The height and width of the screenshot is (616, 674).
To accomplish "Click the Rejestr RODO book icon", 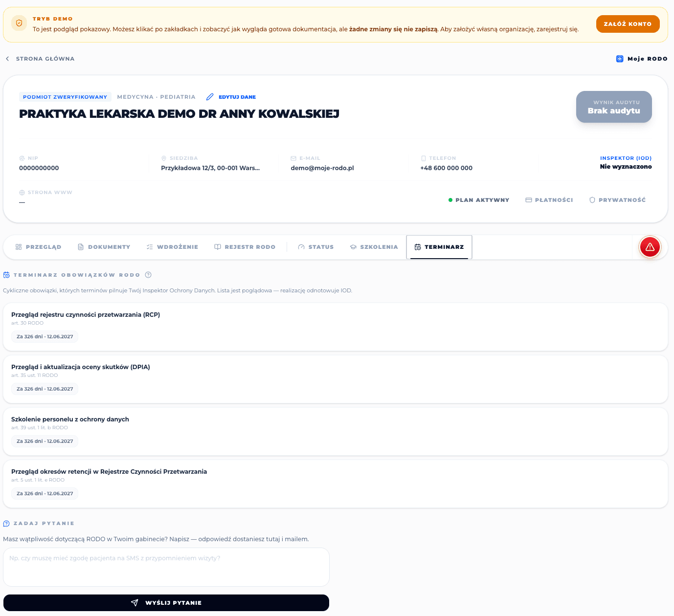I will click(218, 247).
